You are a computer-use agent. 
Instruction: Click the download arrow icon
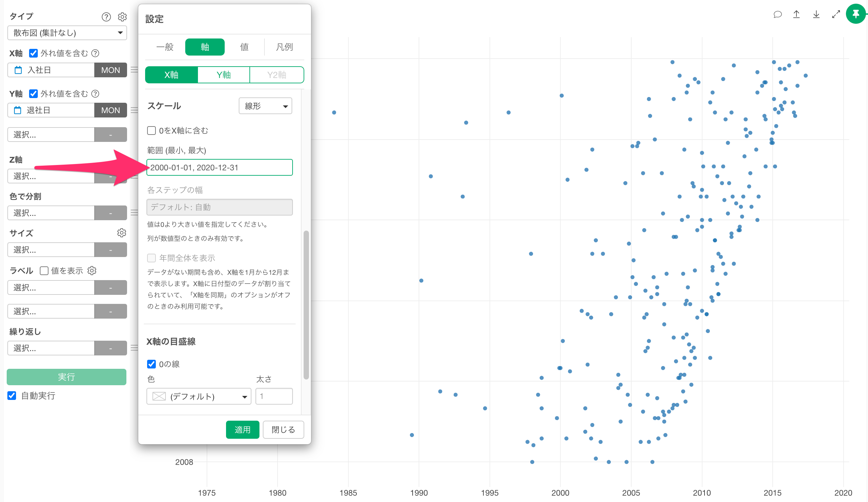pos(816,14)
